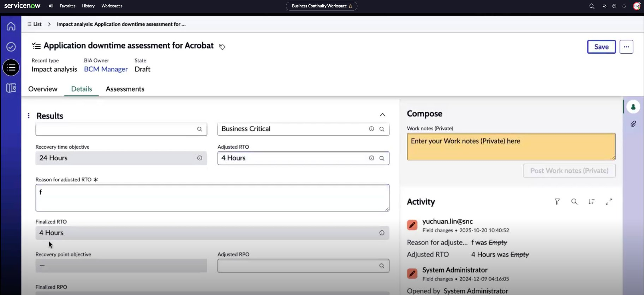Switch to the Details tab
This screenshot has height=295, width=644.
click(x=82, y=89)
